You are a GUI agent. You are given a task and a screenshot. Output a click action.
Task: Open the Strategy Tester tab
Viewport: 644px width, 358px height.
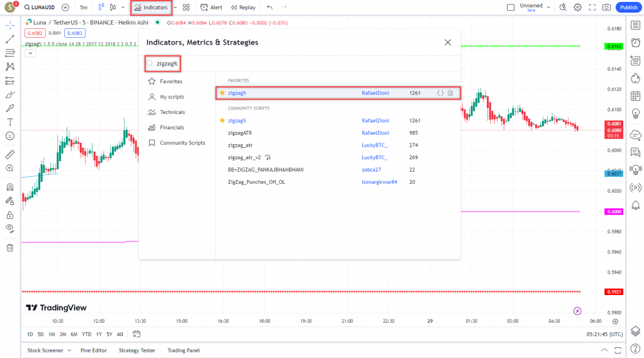[136, 350]
